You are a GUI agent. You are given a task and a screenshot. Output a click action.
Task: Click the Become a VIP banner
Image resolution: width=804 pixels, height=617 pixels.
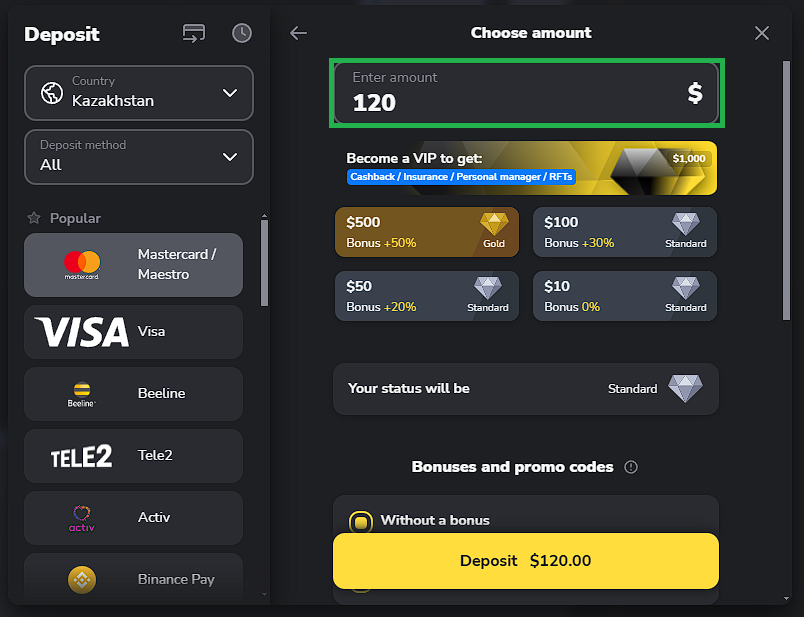click(x=526, y=168)
